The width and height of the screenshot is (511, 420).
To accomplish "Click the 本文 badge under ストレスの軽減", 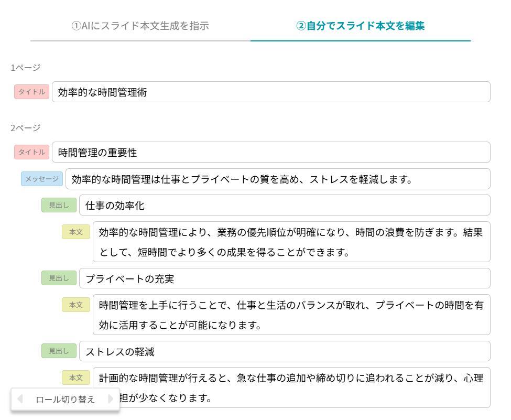I will click(x=75, y=378).
